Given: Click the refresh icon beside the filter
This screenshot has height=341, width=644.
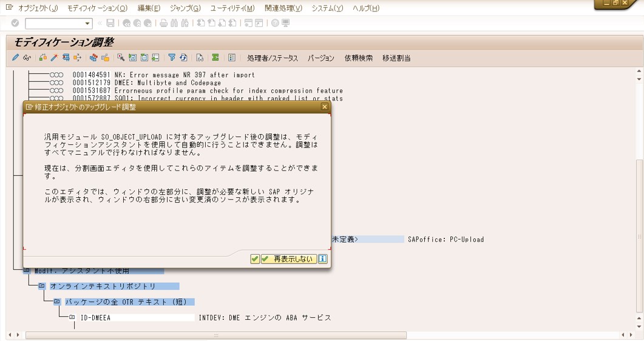Looking at the screenshot, I should [183, 58].
